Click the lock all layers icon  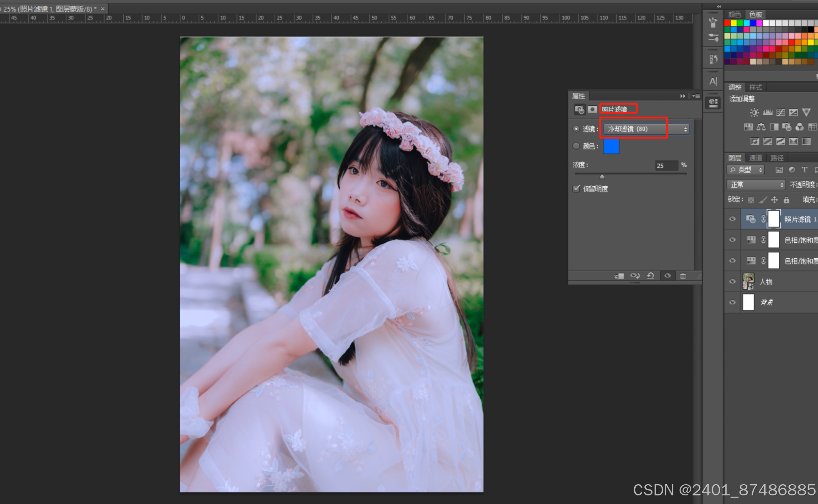pos(786,200)
